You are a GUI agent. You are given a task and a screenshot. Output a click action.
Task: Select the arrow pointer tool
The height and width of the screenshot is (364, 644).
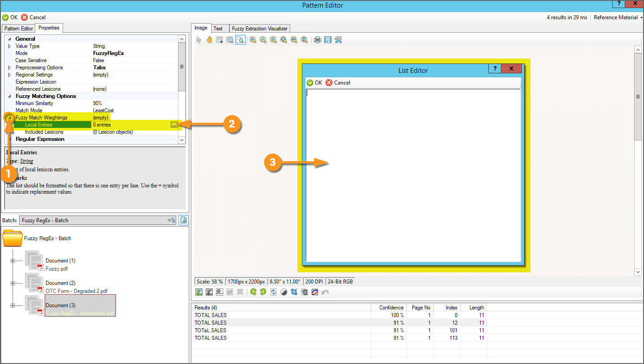click(199, 40)
